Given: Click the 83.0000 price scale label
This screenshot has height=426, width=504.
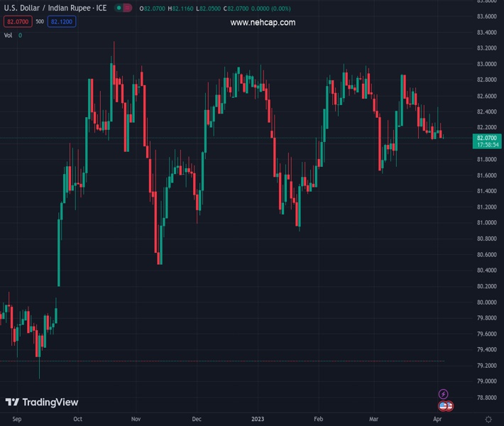Looking at the screenshot, I should (487, 64).
